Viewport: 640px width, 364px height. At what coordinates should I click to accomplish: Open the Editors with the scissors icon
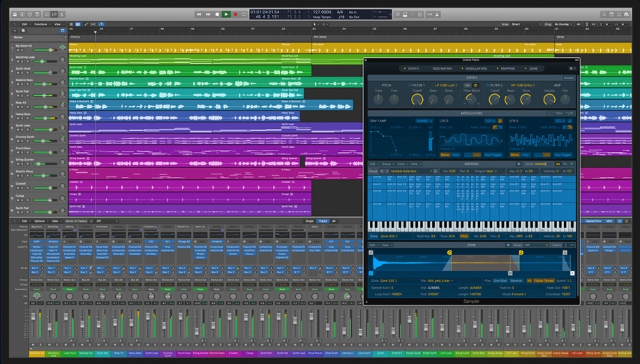pos(62,14)
